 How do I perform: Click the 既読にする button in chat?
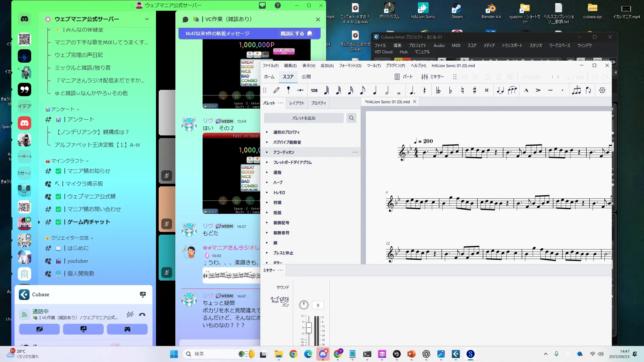pos(296,34)
